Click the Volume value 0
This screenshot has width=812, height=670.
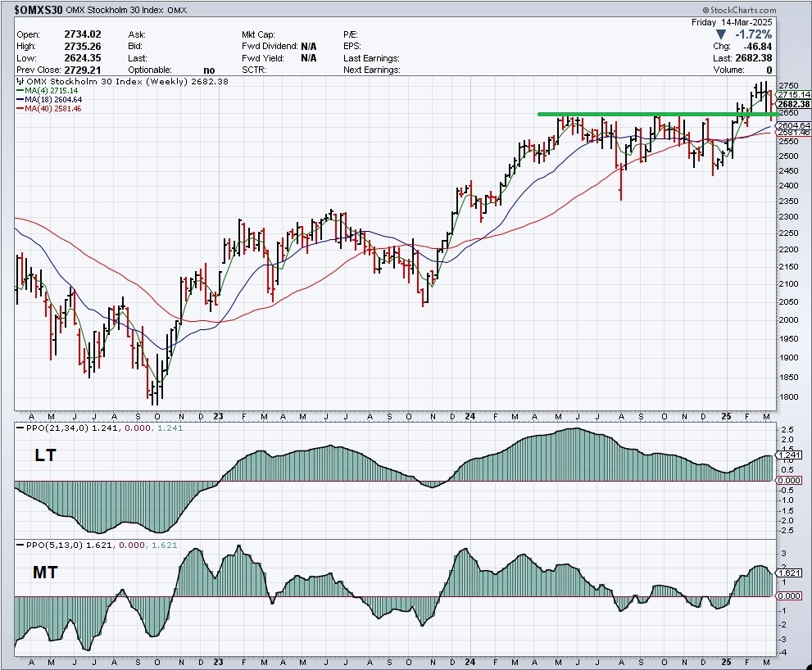click(769, 70)
